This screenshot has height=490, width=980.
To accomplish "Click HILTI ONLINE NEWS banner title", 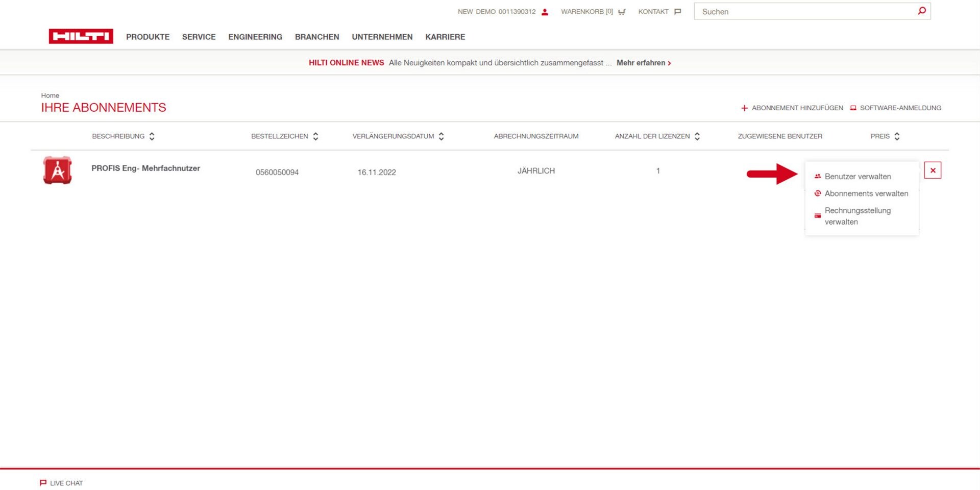I will [346, 63].
